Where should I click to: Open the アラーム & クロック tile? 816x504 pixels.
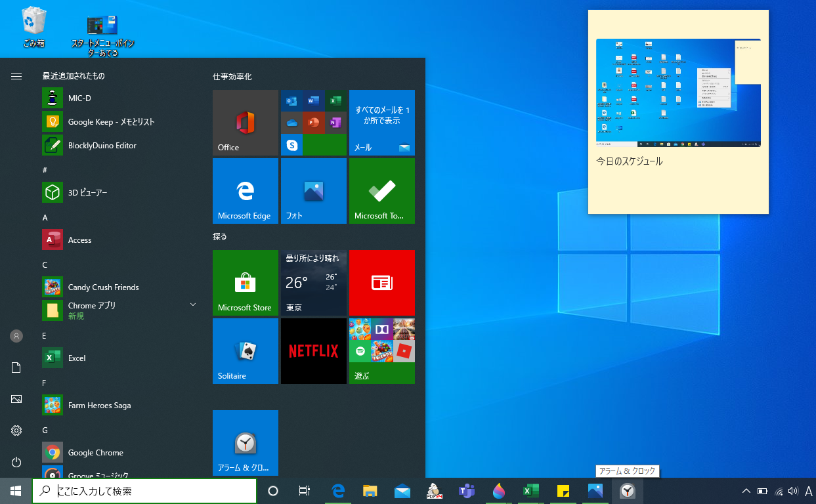pyautogui.click(x=246, y=443)
